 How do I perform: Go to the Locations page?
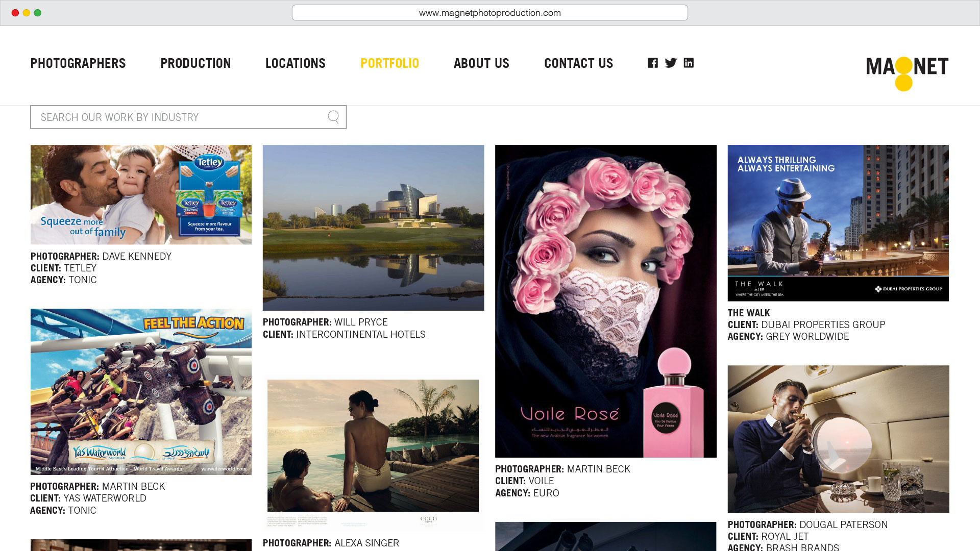point(296,63)
